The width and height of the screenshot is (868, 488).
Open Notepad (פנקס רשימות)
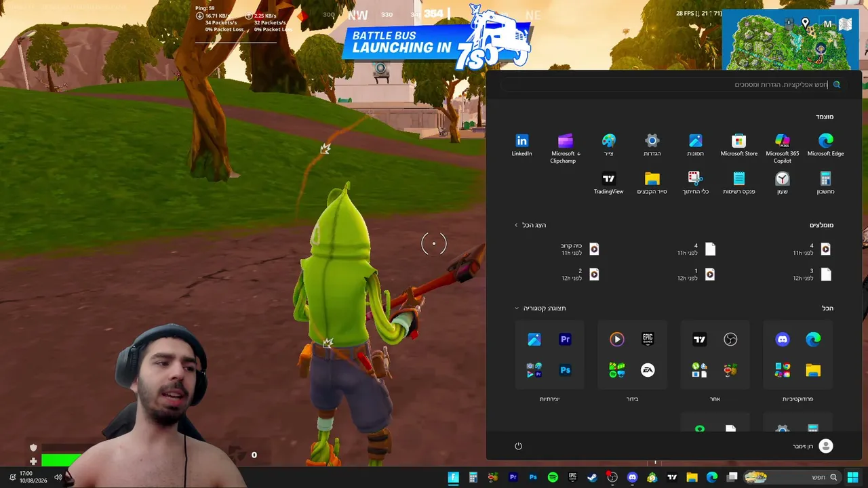(738, 183)
